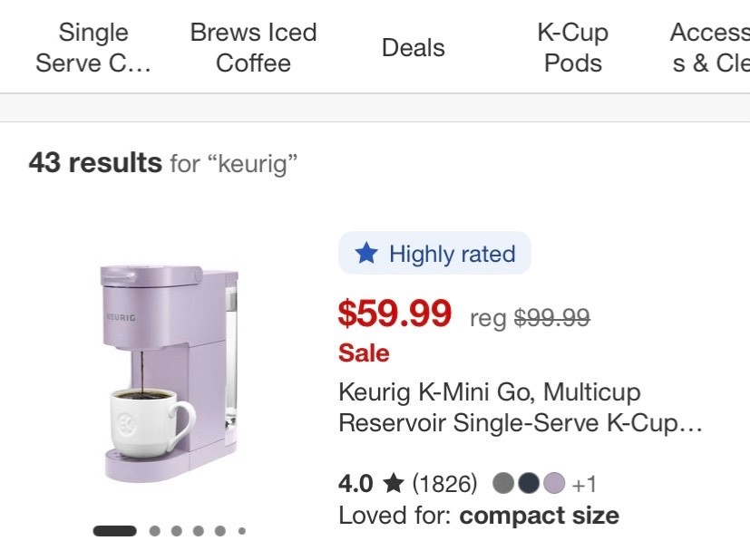Click the crossed-out regular price $99.99
This screenshot has height=560, width=750.
tap(553, 317)
